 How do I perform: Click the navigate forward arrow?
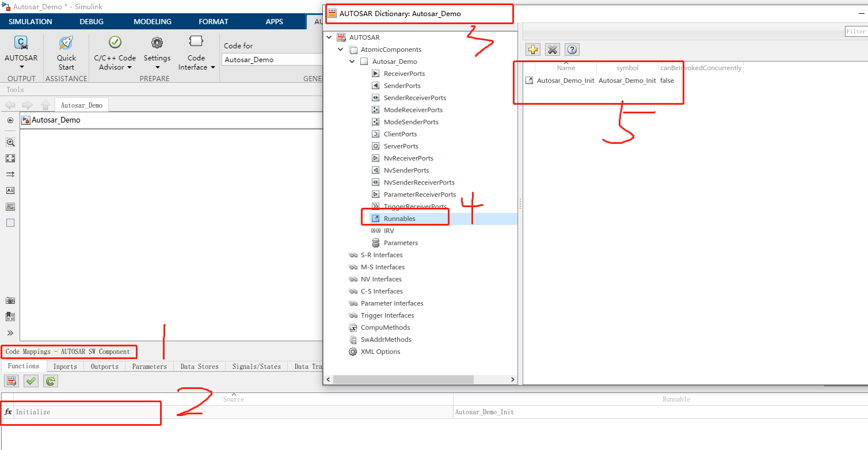coord(27,105)
